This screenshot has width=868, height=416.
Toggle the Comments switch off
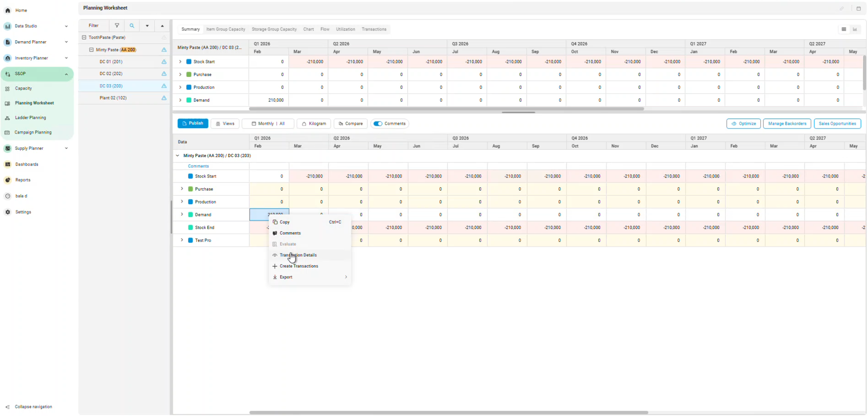coord(378,124)
